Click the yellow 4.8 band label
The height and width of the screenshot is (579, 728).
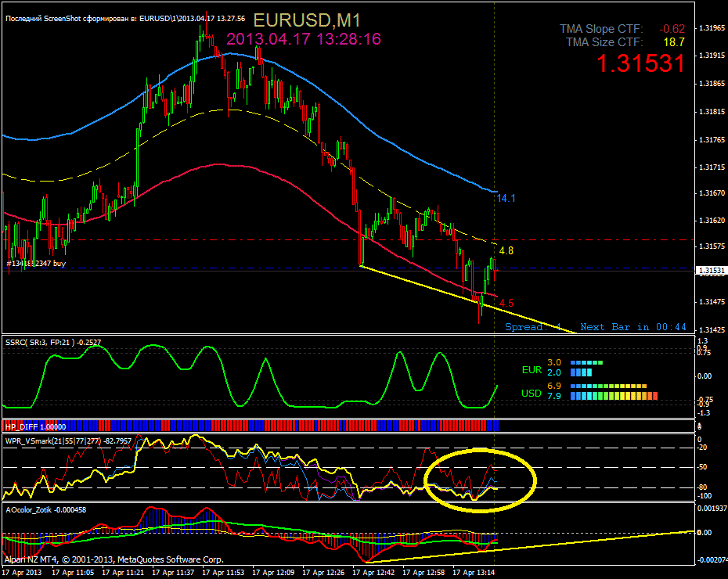pyautogui.click(x=506, y=251)
